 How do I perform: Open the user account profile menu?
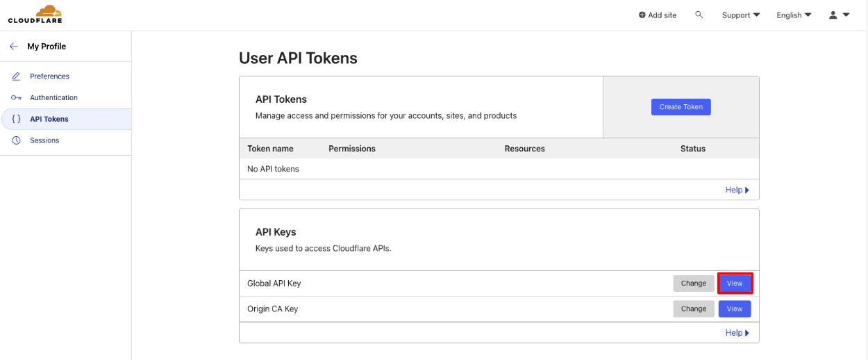click(839, 15)
